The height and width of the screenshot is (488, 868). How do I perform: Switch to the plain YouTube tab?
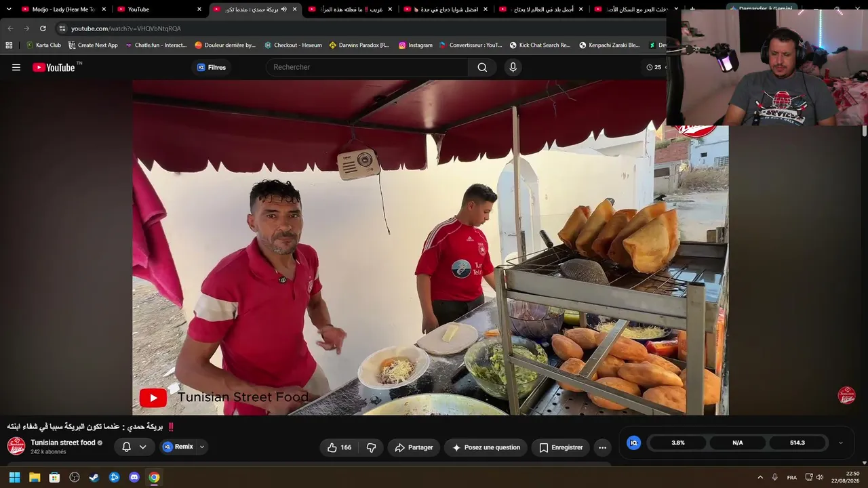click(x=159, y=9)
